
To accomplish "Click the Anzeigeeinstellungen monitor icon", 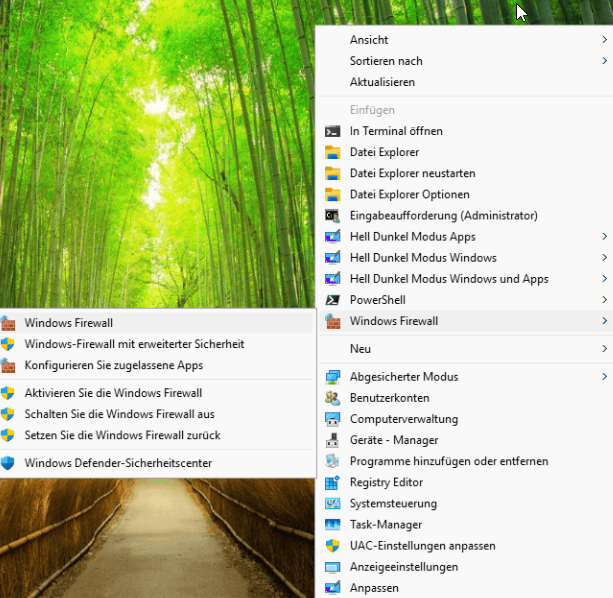I will pos(333,567).
